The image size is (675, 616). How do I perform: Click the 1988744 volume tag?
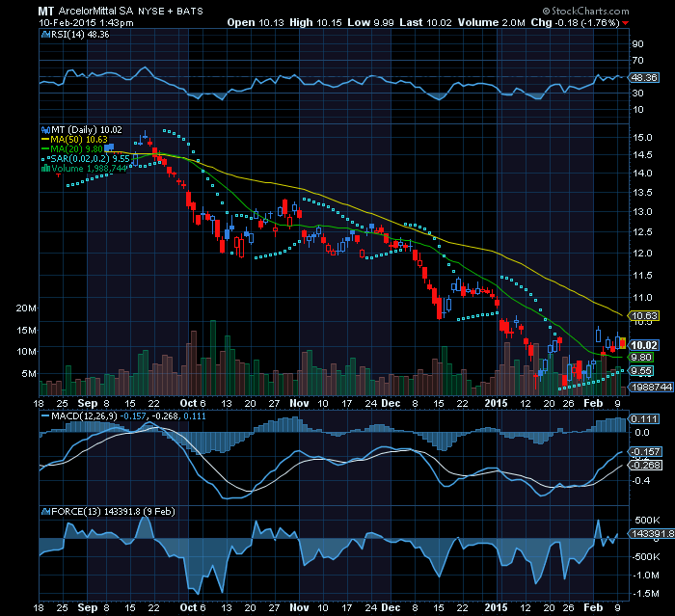tap(652, 387)
